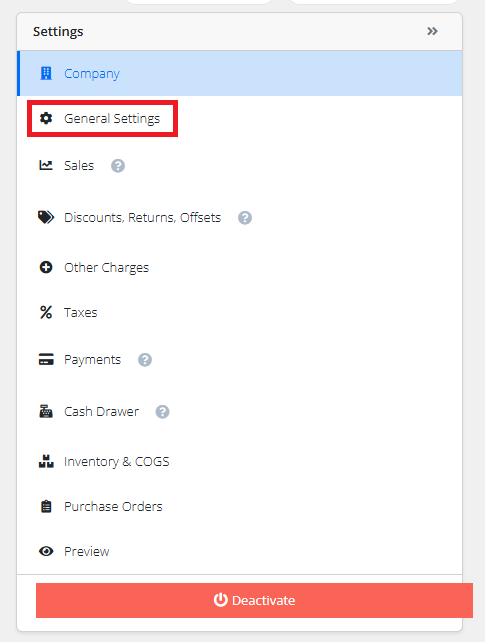The width and height of the screenshot is (485, 642).
Task: Click the Taxes percent icon
Action: 46,312
